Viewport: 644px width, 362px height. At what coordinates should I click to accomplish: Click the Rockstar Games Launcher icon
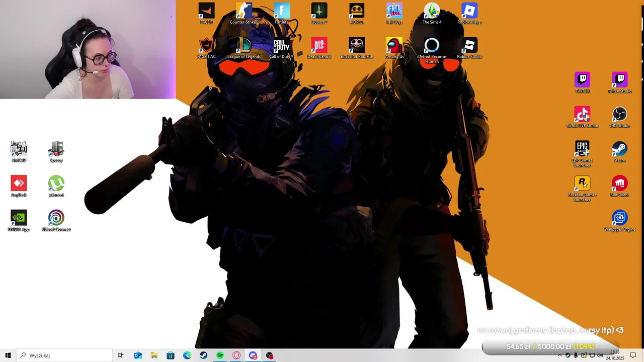582,189
